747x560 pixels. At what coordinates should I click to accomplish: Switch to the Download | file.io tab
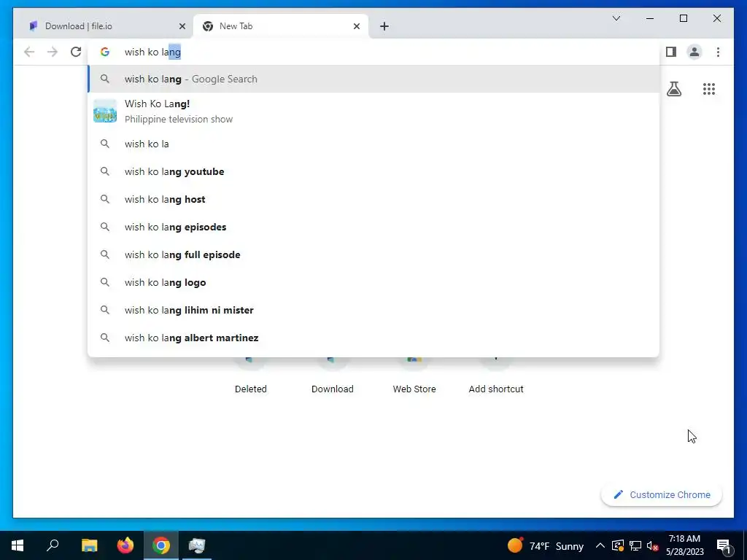(104, 26)
